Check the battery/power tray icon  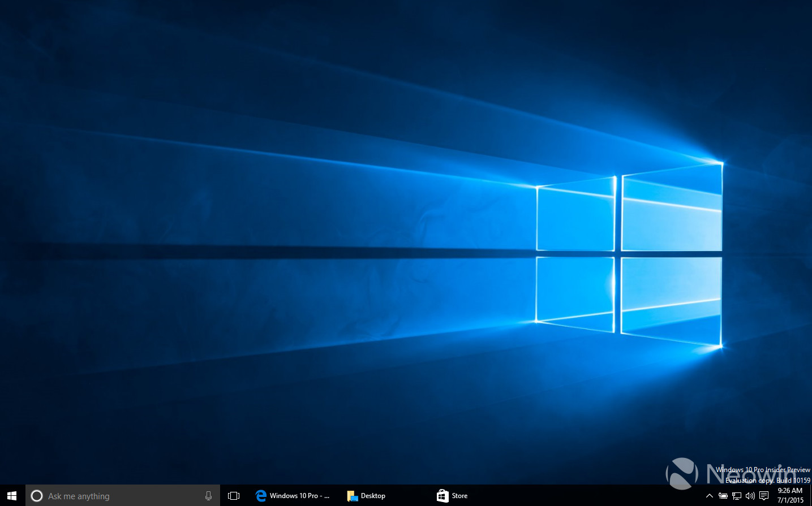[723, 496]
